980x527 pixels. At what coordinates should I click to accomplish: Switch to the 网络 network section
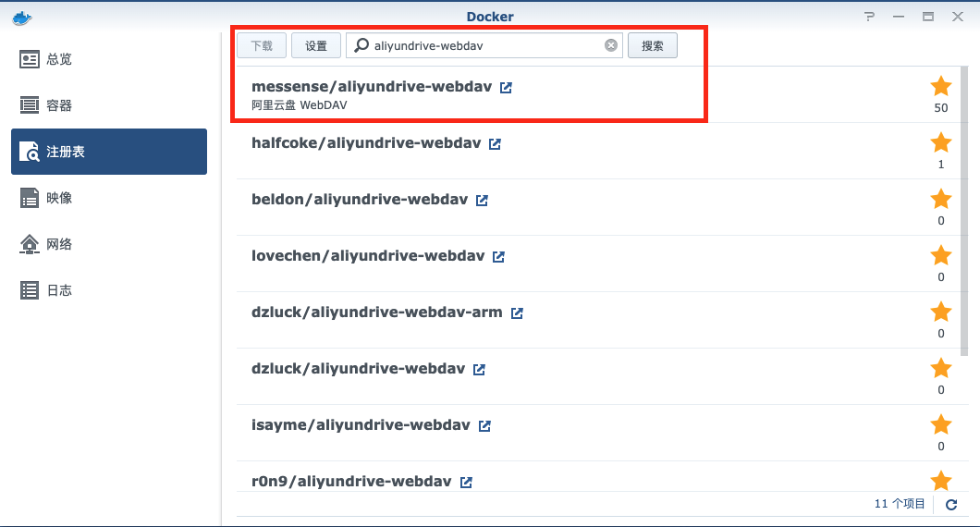109,244
